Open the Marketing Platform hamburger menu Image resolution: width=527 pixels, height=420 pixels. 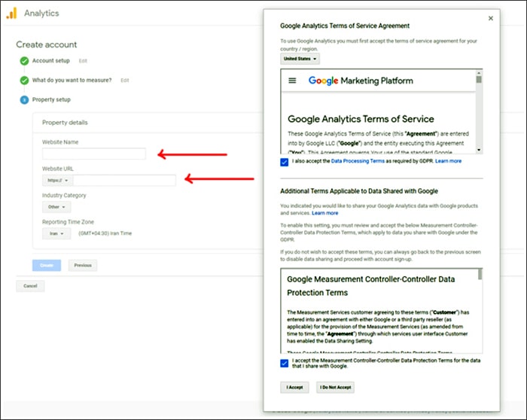[292, 81]
